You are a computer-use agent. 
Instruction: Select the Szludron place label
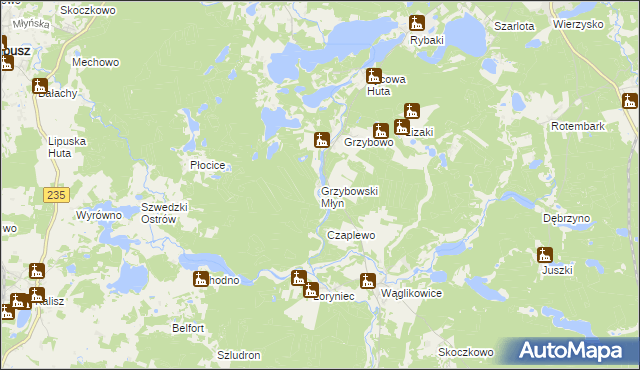click(x=239, y=355)
